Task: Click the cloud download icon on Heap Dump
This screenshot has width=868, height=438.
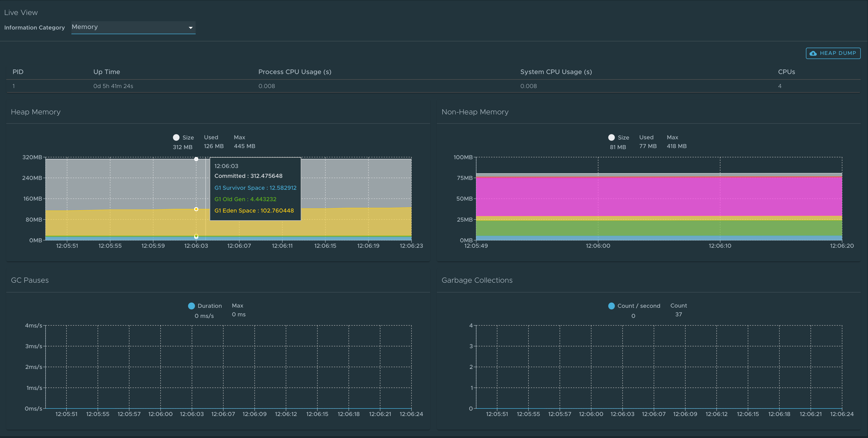Action: pyautogui.click(x=813, y=53)
